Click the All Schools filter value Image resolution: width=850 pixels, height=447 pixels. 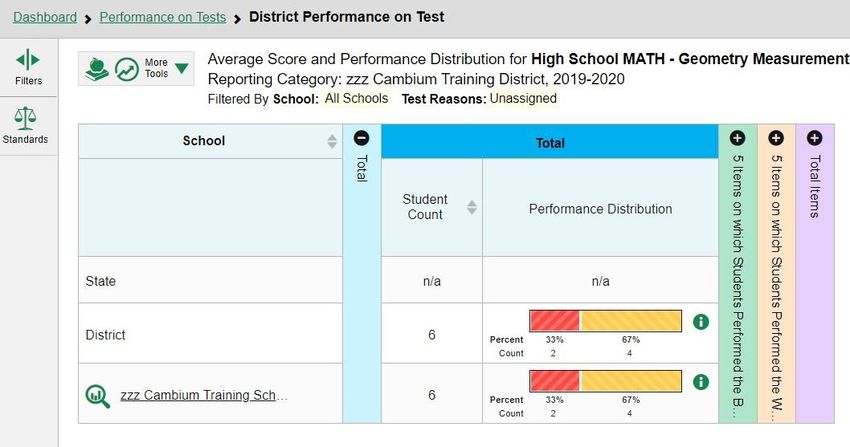[x=356, y=99]
